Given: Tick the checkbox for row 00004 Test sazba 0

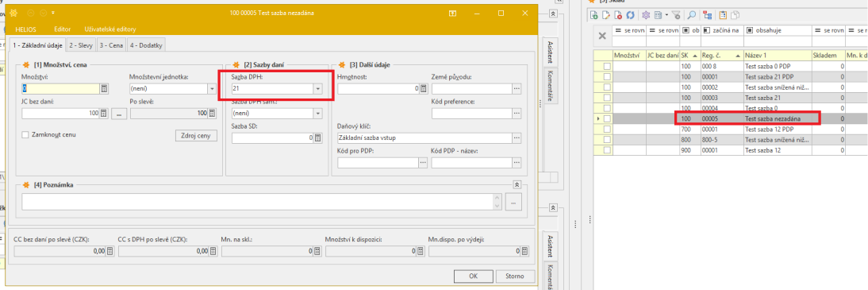Looking at the screenshot, I should (607, 108).
